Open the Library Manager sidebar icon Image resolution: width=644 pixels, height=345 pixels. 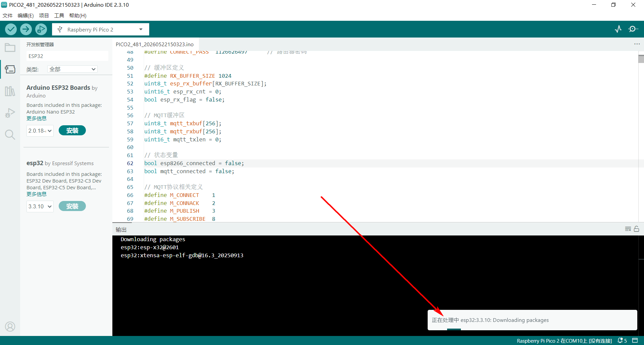(x=10, y=91)
